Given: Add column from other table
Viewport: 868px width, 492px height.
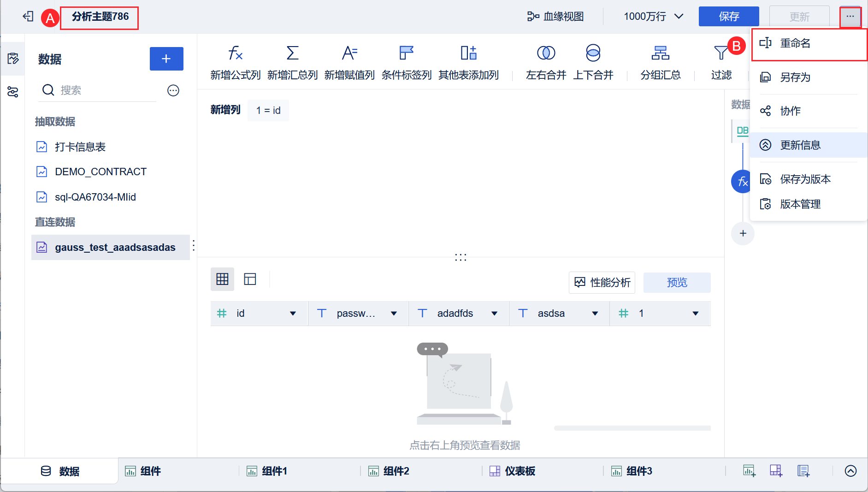Looking at the screenshot, I should tap(468, 63).
